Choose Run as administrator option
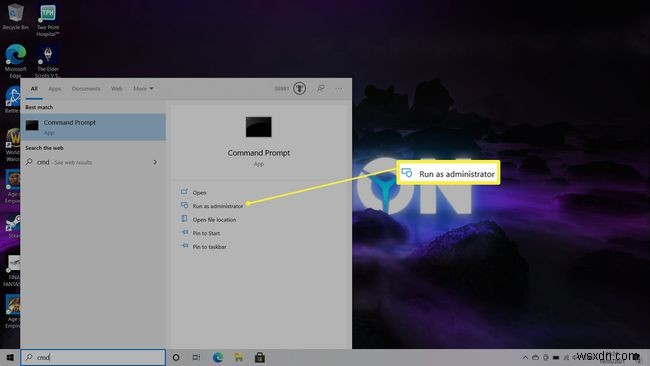 (x=218, y=206)
